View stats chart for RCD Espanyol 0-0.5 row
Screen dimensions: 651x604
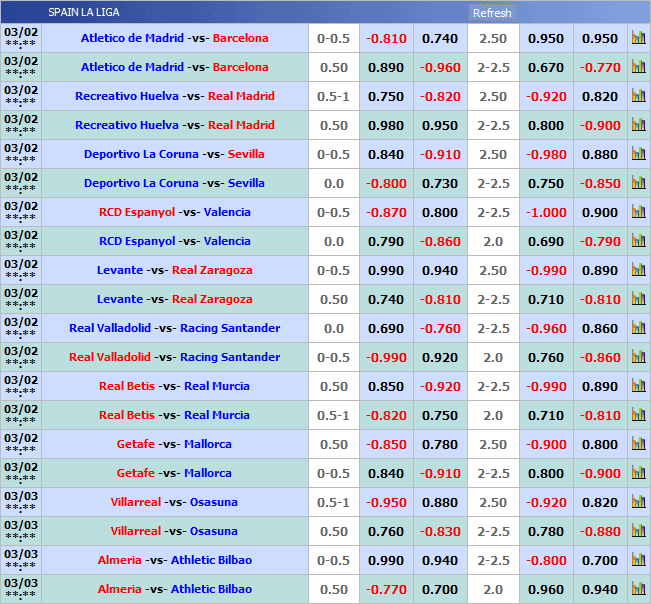click(x=638, y=212)
